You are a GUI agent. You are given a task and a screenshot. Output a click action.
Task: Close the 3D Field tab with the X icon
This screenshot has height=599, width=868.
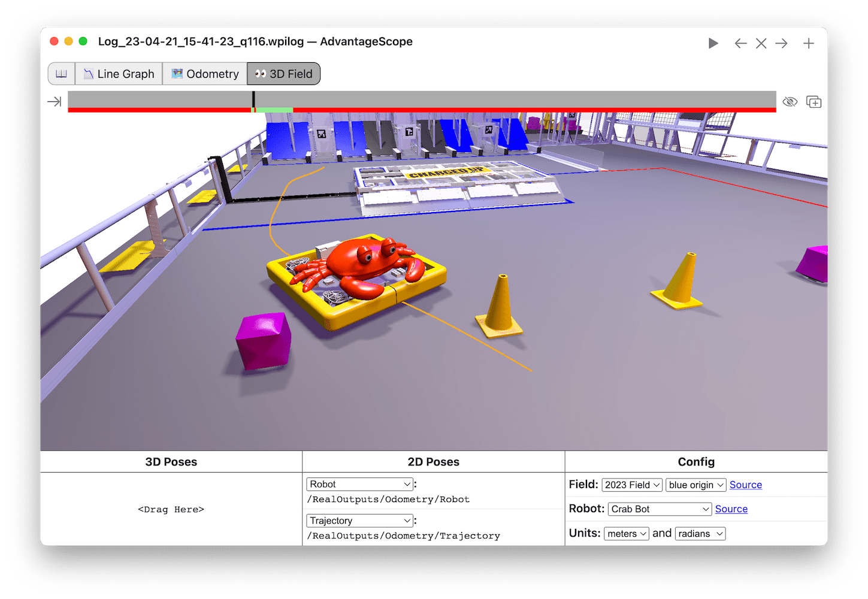(761, 43)
